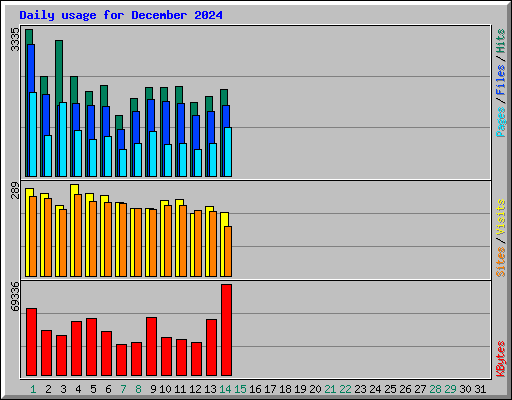
Task: Click day 20 on the date axis
Action: point(315,389)
